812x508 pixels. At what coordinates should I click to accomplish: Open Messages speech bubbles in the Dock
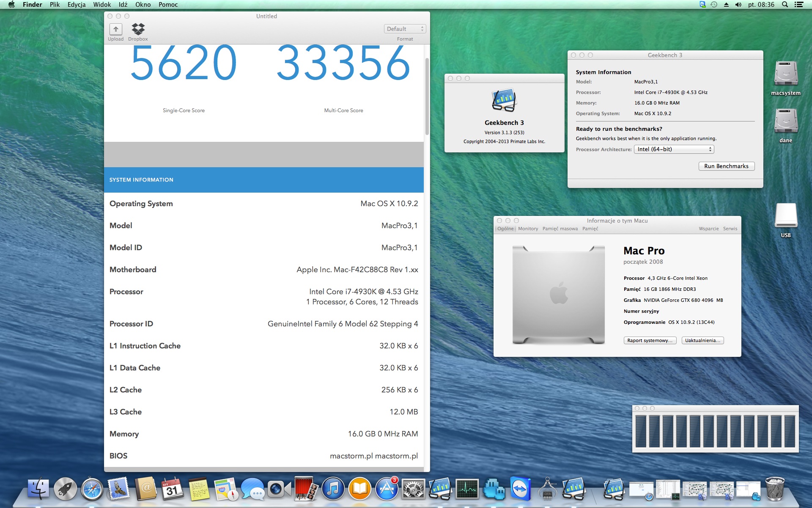coord(252,489)
